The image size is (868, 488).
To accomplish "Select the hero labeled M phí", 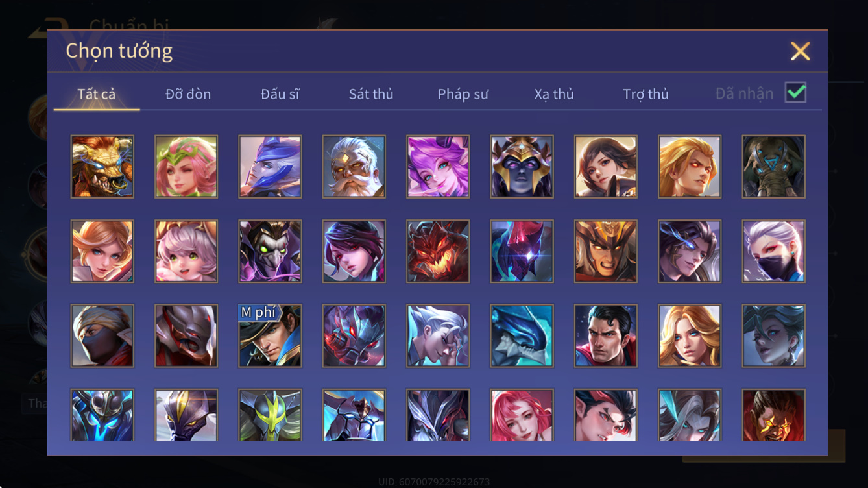I will tap(270, 336).
